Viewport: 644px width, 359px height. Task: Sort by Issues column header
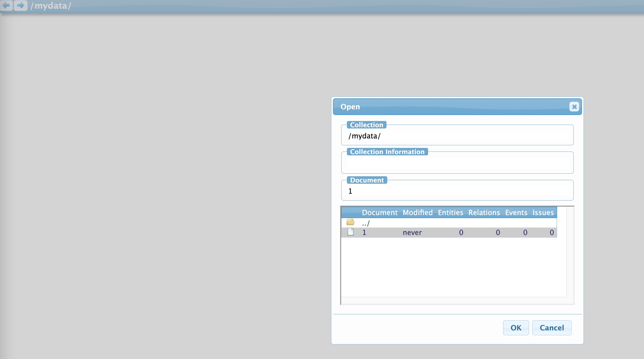[543, 213]
